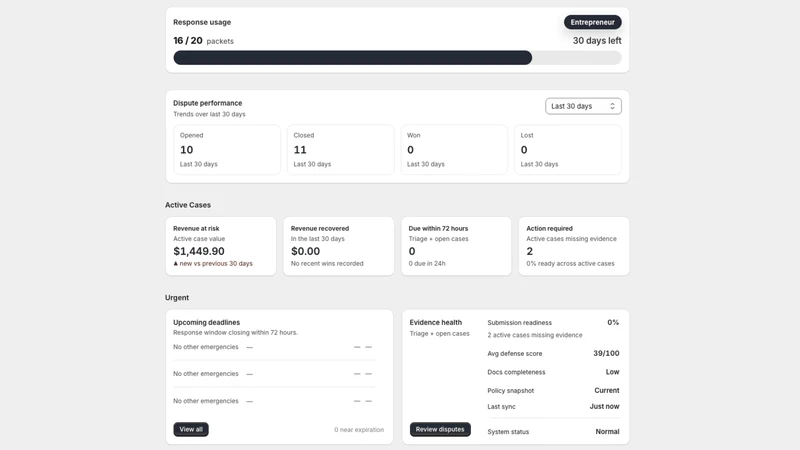Click the 'System status' row label
This screenshot has height=450, width=800.
pos(508,432)
